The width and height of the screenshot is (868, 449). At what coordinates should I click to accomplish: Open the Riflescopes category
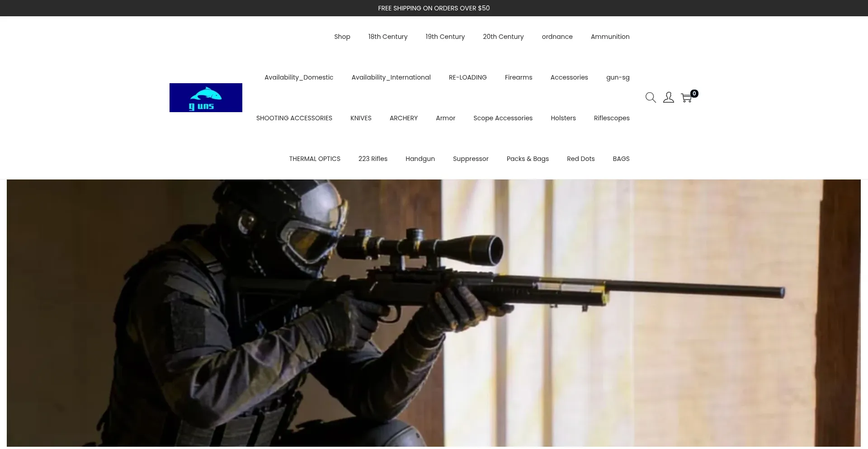pyautogui.click(x=612, y=118)
